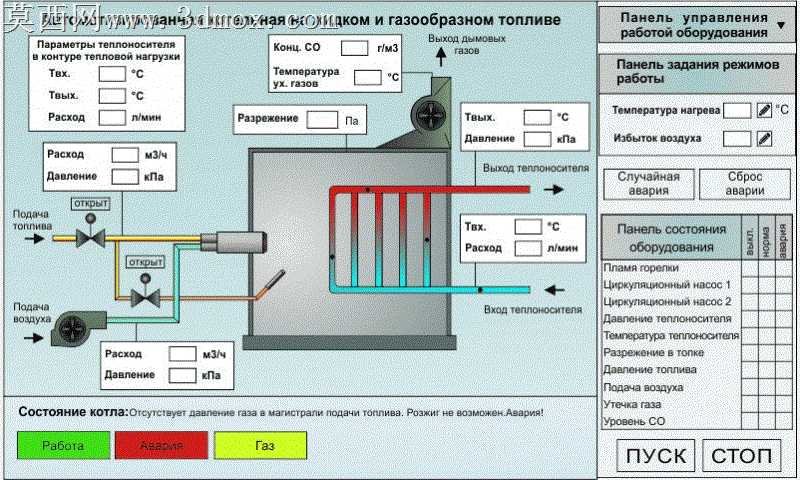
Task: Click the heat-load loop Расход л/мин field
Action: pyautogui.click(x=112, y=117)
